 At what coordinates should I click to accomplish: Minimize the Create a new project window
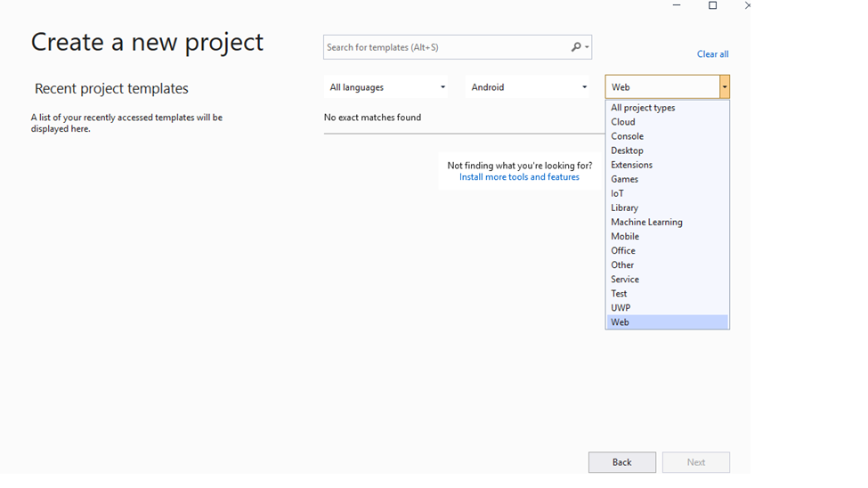[677, 5]
